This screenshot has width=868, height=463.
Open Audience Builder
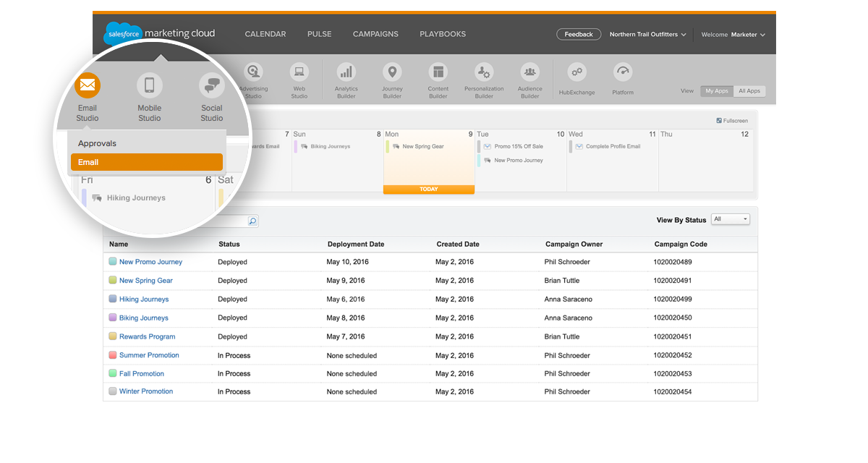(x=530, y=72)
